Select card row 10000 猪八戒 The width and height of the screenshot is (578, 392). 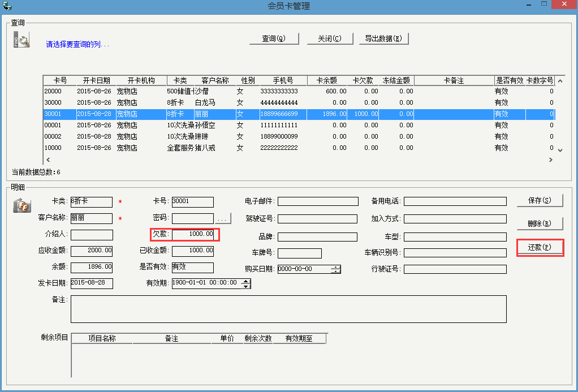click(299, 148)
